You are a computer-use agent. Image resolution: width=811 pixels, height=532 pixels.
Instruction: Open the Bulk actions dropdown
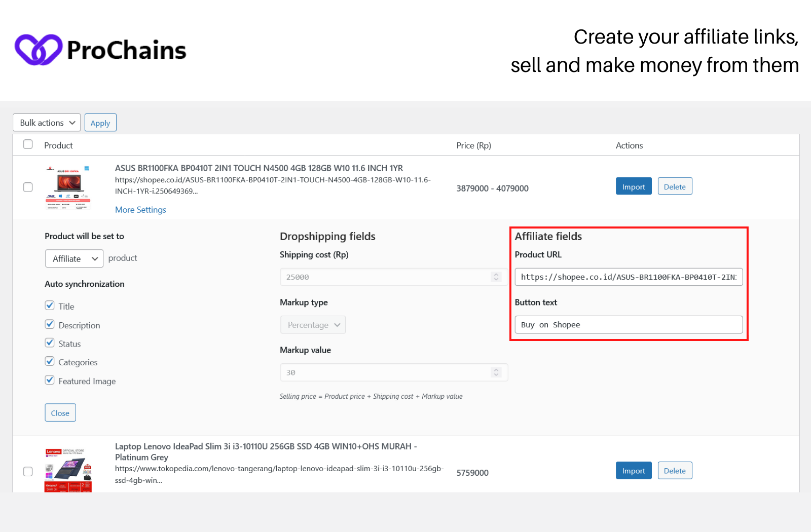pyautogui.click(x=47, y=123)
